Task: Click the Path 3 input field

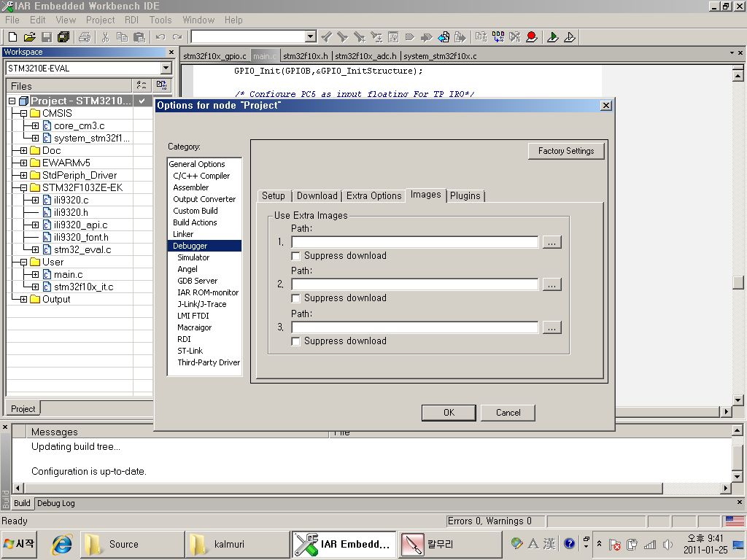Action: [415, 327]
